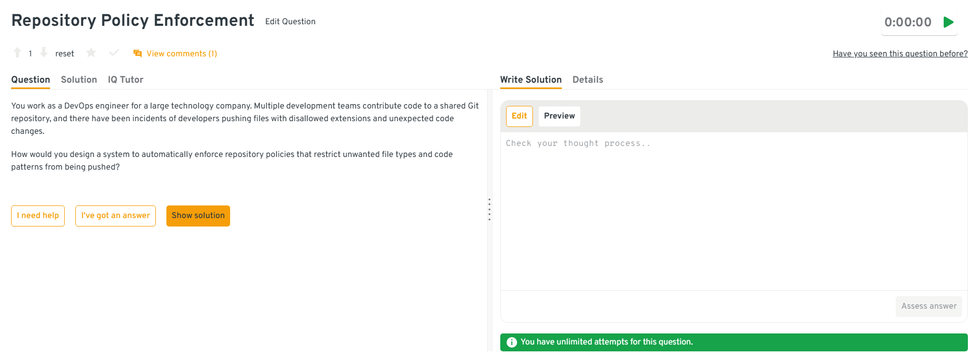This screenshot has height=364, width=980.
Task: Click the info icon in the green banner
Action: pos(511,342)
